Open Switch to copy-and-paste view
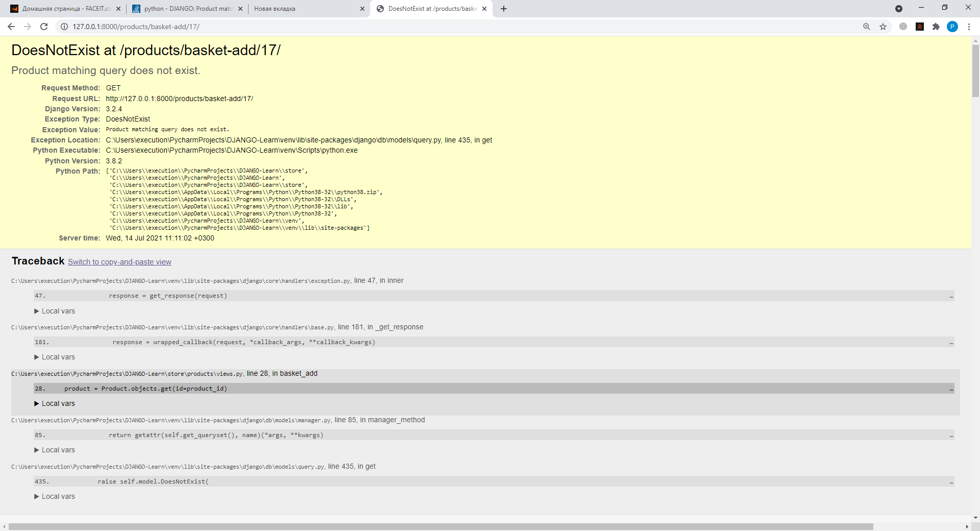 coord(119,261)
